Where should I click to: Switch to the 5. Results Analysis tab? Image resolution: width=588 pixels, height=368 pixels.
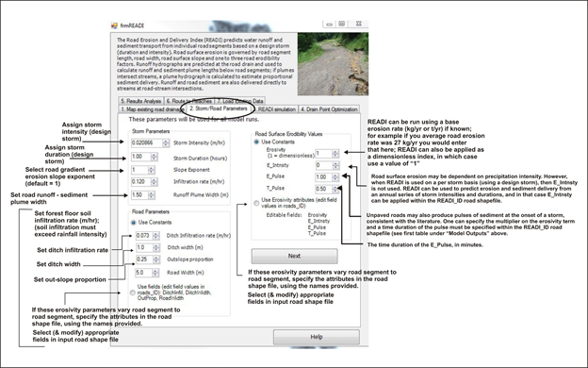[141, 101]
